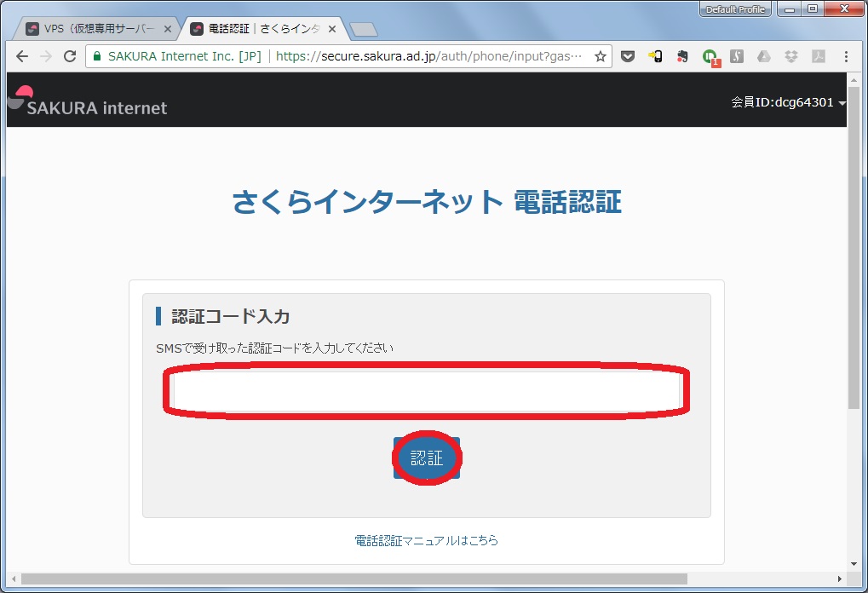
Task: Reload the phone authentication page
Action: pos(70,56)
